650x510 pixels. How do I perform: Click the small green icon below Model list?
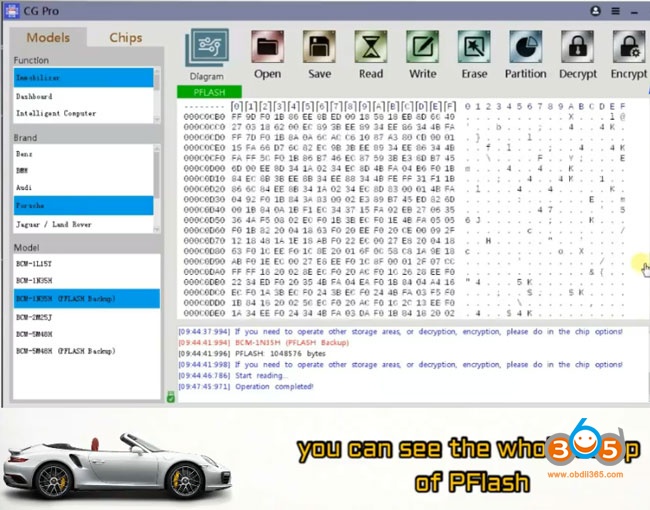pos(171,397)
